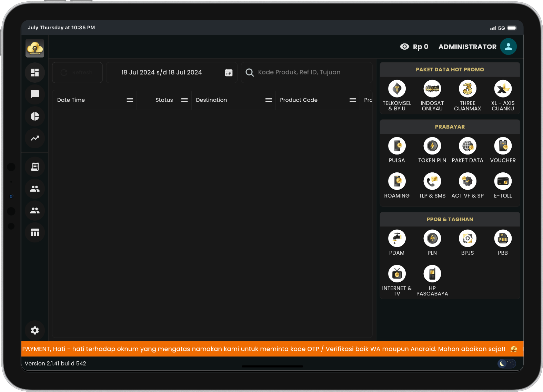The image size is (543, 392).
Task: Open the ADMINISTRATOR profile avatar
Action: pyautogui.click(x=508, y=47)
